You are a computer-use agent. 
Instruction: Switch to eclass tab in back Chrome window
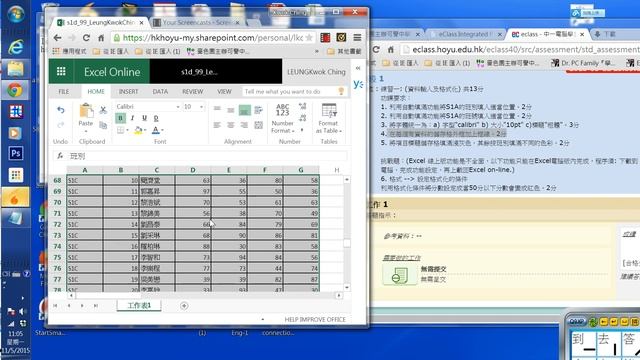click(547, 34)
